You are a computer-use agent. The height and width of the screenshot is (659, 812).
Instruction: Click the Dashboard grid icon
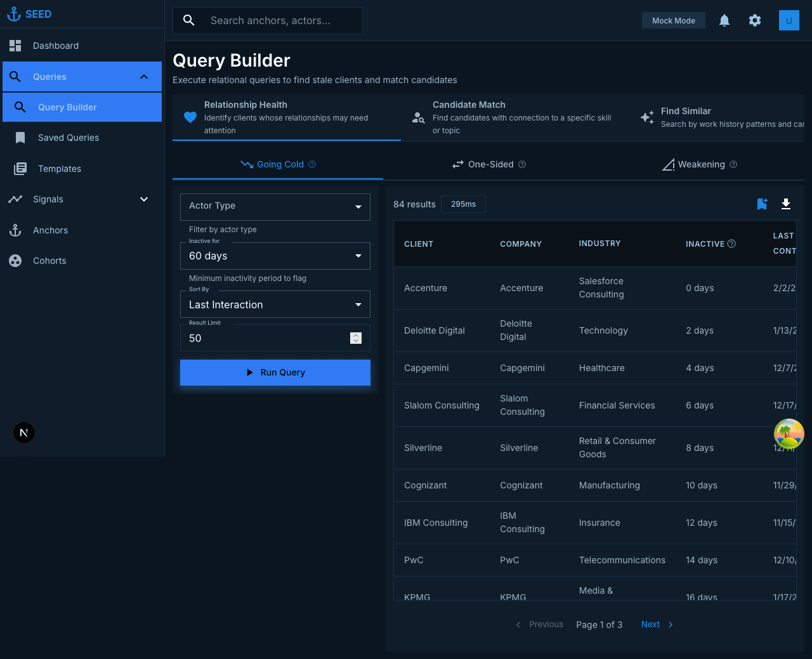pyautogui.click(x=15, y=45)
